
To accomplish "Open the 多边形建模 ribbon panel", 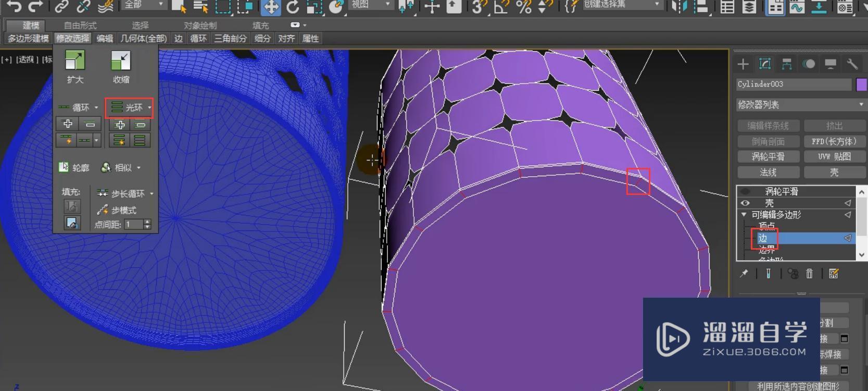I will pyautogui.click(x=28, y=39).
